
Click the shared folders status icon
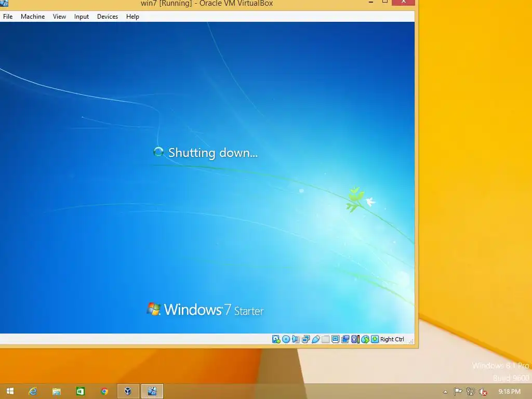tap(325, 339)
